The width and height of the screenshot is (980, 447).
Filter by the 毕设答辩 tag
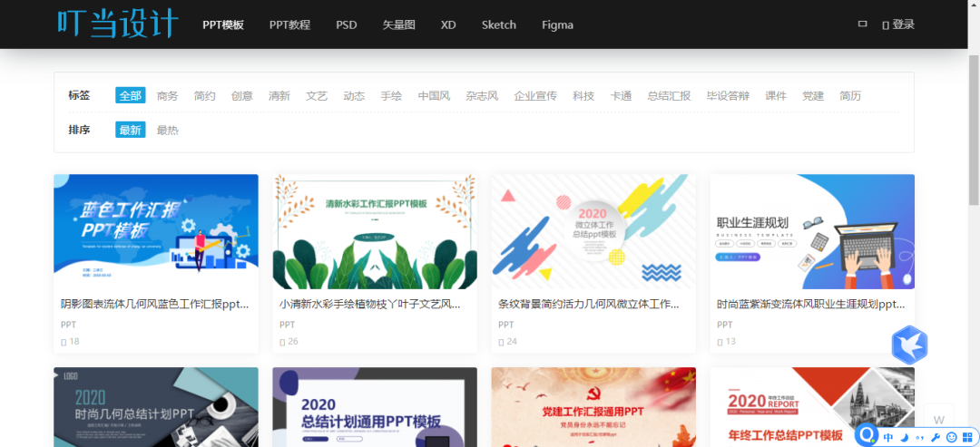click(728, 95)
